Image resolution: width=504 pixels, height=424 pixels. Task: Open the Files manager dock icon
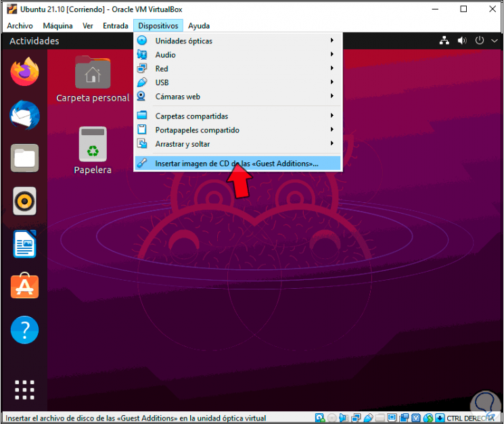(x=25, y=158)
